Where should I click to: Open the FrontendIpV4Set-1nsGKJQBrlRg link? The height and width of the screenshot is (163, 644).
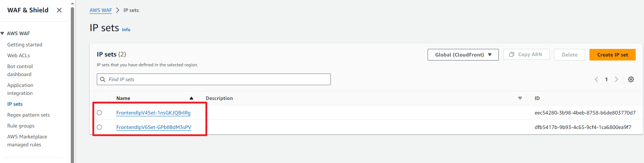coord(153,113)
